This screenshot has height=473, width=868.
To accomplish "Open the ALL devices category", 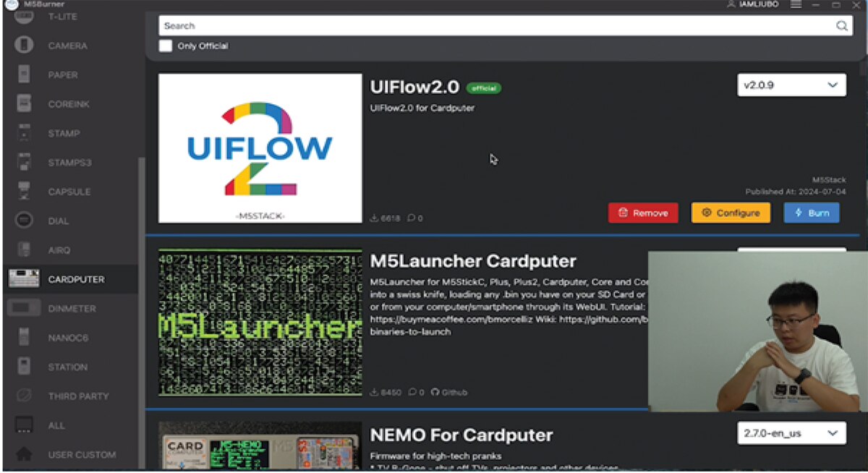I will [56, 425].
